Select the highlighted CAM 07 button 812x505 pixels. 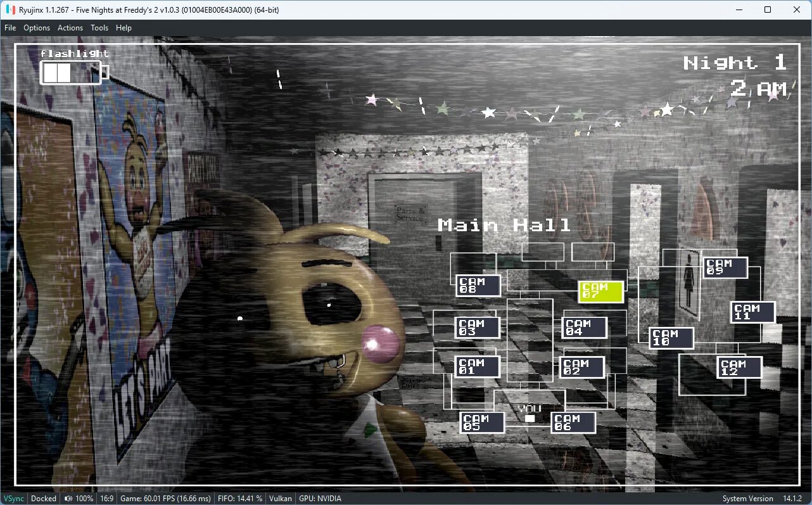(601, 291)
